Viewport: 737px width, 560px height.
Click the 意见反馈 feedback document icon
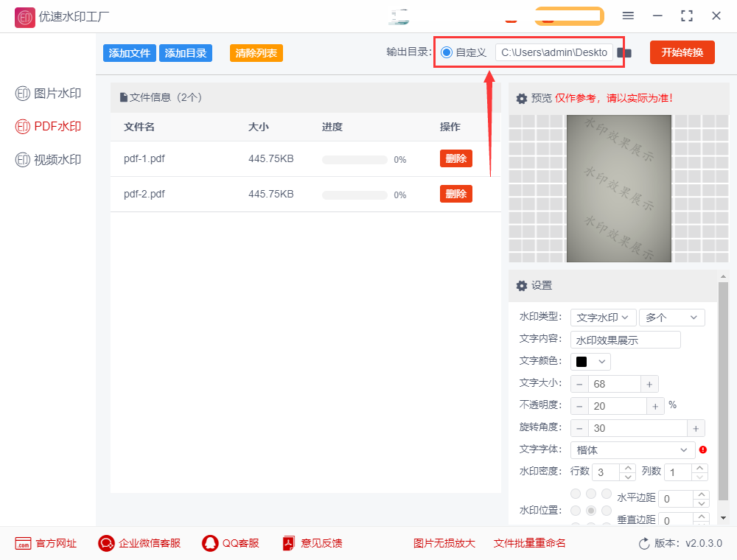click(x=289, y=544)
